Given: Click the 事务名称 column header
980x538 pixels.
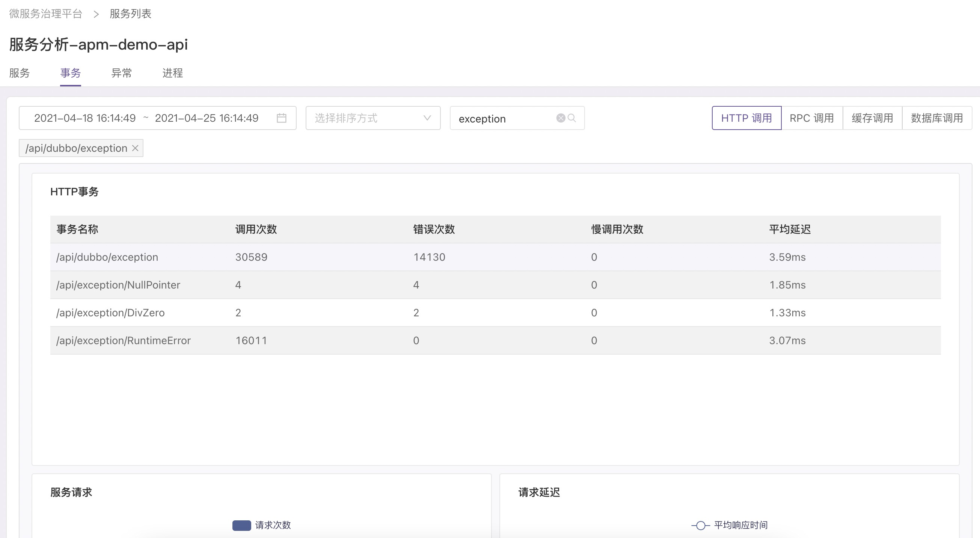Looking at the screenshot, I should (77, 229).
